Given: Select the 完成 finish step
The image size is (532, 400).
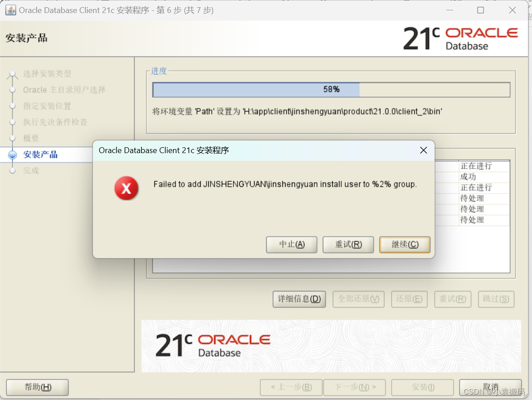Looking at the screenshot, I should click(x=31, y=171).
